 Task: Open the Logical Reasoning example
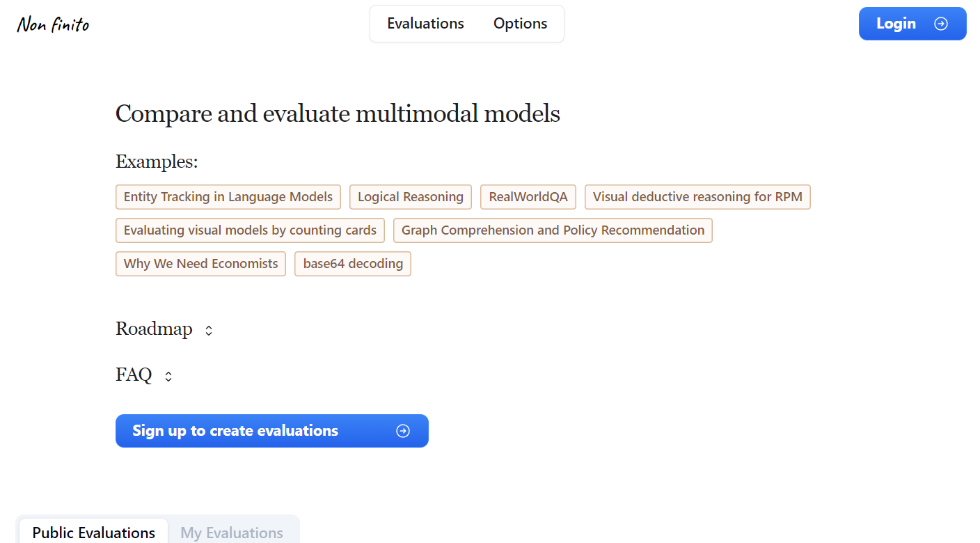pos(410,197)
